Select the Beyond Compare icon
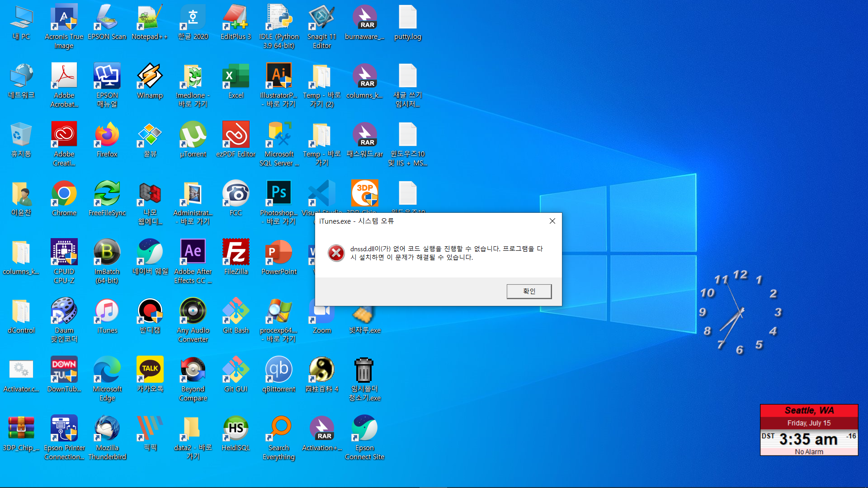 point(193,380)
